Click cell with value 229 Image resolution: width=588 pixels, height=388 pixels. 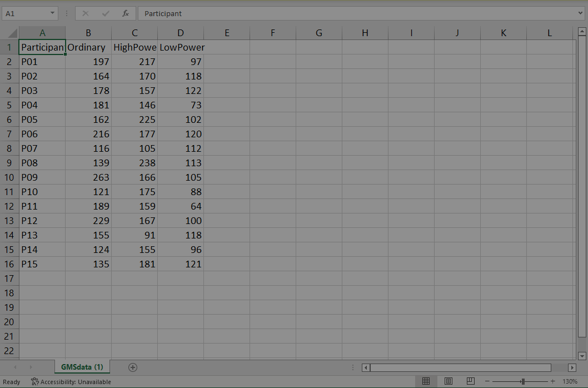[88, 221]
